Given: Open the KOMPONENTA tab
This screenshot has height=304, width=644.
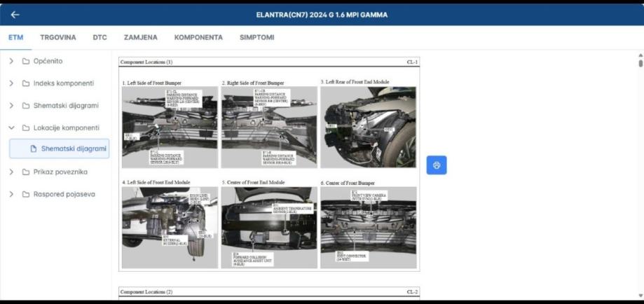Looking at the screenshot, I should [198, 37].
